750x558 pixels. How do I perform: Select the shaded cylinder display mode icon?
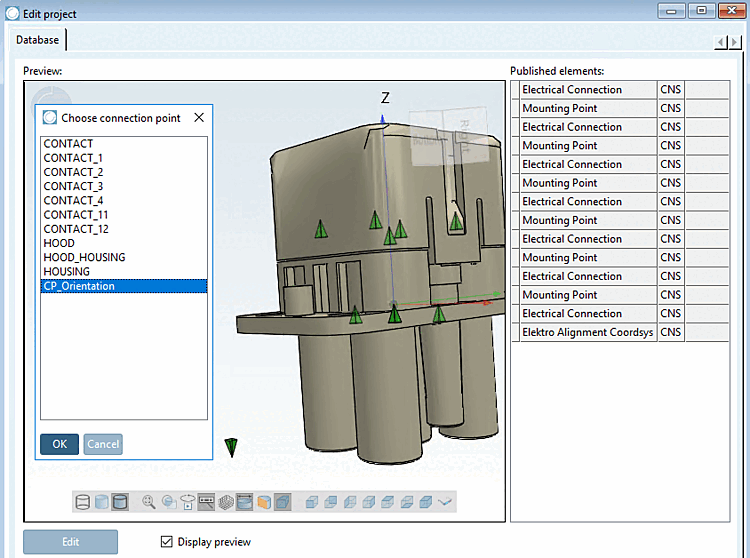[102, 502]
